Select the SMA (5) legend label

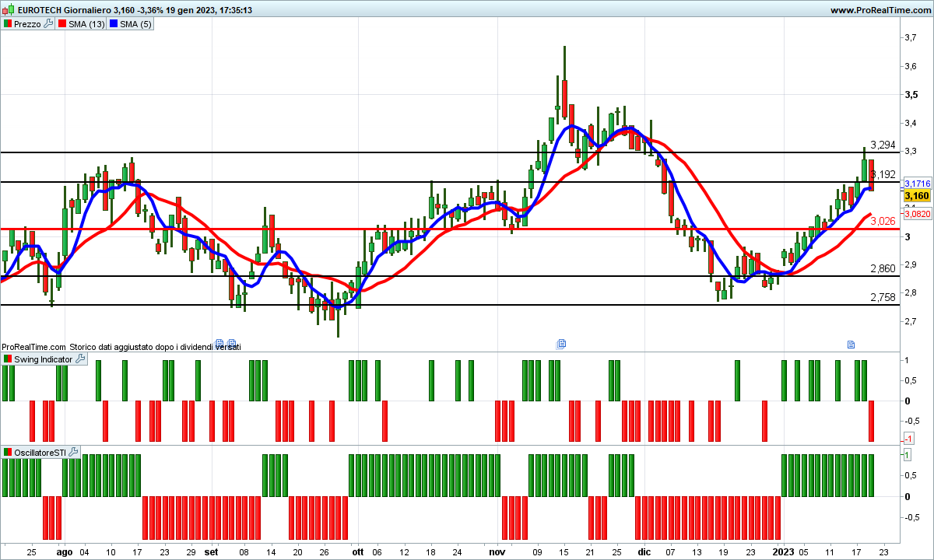136,24
